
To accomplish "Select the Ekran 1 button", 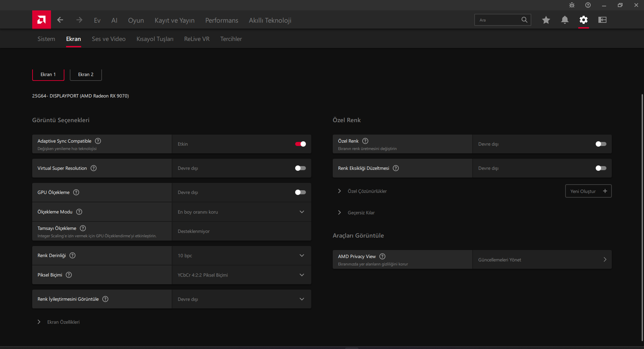I will tap(48, 74).
